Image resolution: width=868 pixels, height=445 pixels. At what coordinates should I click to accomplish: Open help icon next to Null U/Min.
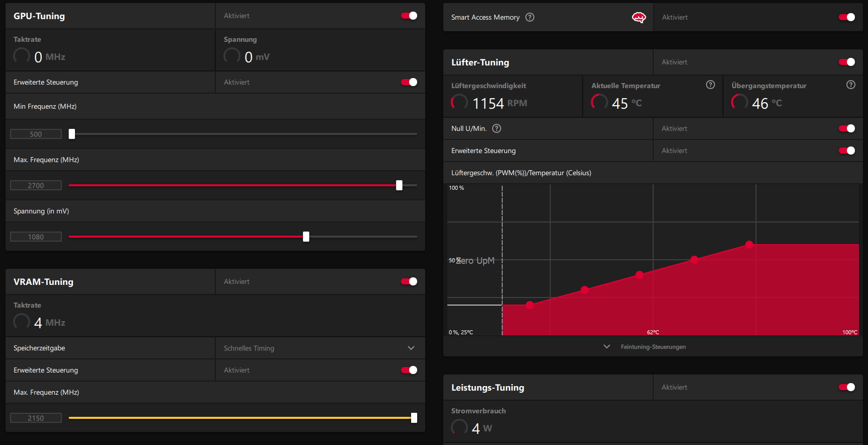pos(497,128)
